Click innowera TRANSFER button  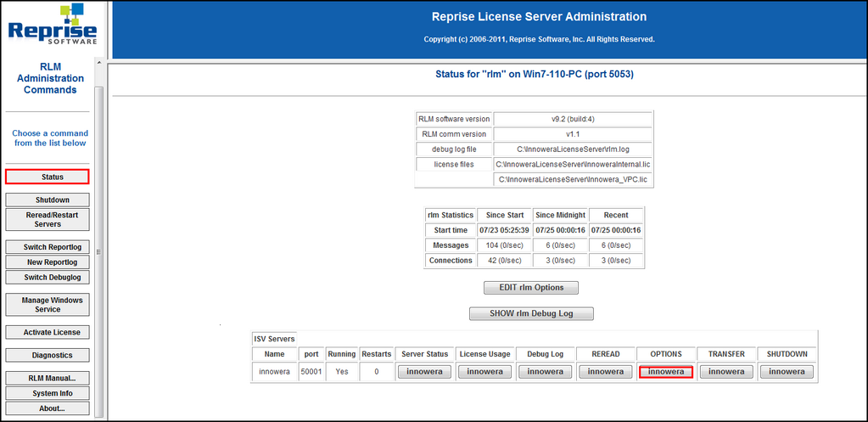(725, 372)
